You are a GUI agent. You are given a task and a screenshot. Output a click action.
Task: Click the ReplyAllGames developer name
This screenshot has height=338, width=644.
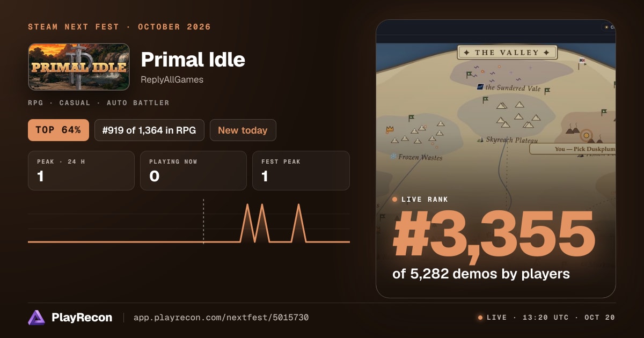(x=172, y=80)
